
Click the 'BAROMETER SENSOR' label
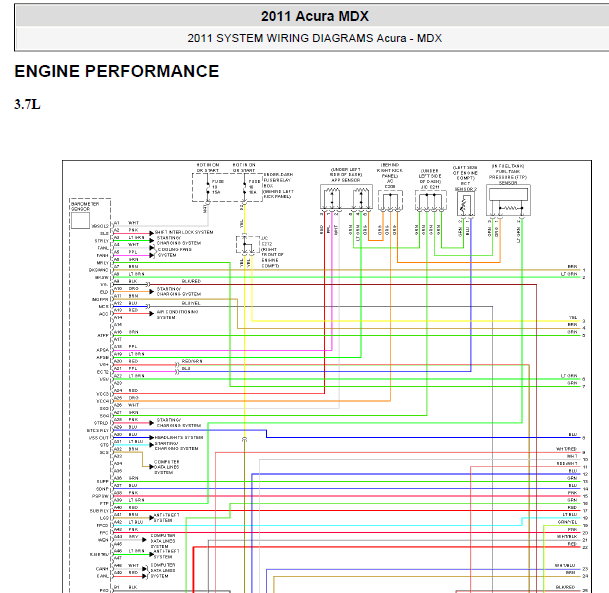tap(85, 206)
